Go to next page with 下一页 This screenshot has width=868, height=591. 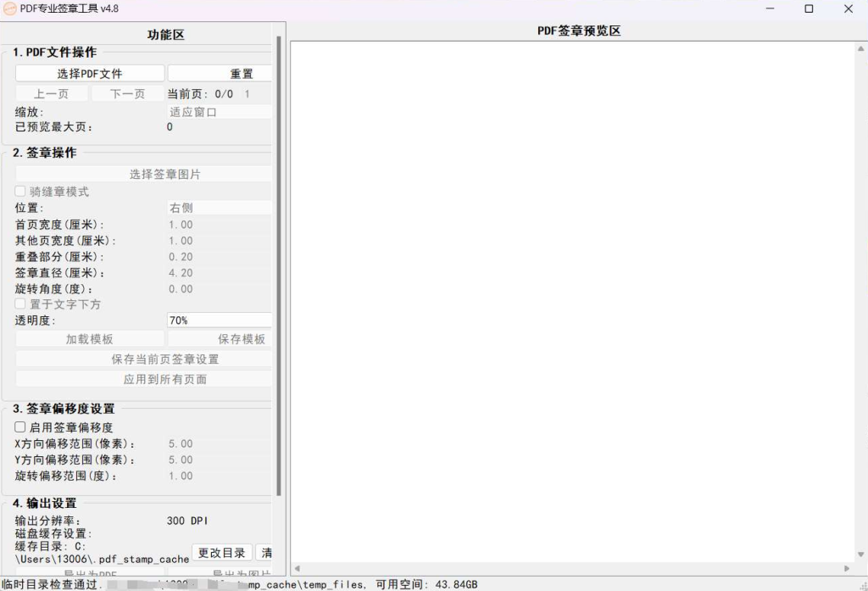[x=128, y=93]
